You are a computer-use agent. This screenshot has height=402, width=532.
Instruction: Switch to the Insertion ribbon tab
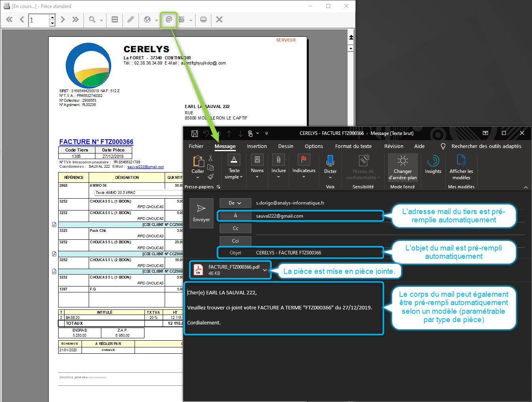pos(256,146)
